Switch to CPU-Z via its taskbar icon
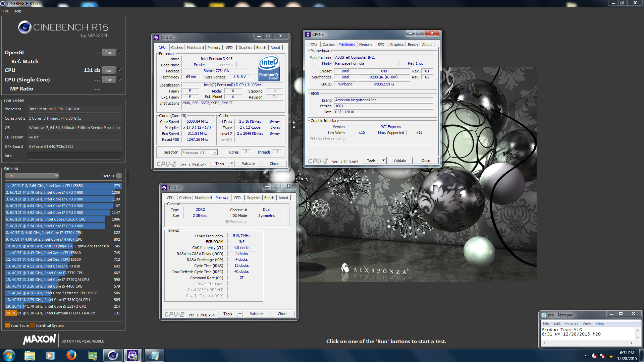The image size is (644, 362). pyautogui.click(x=133, y=355)
